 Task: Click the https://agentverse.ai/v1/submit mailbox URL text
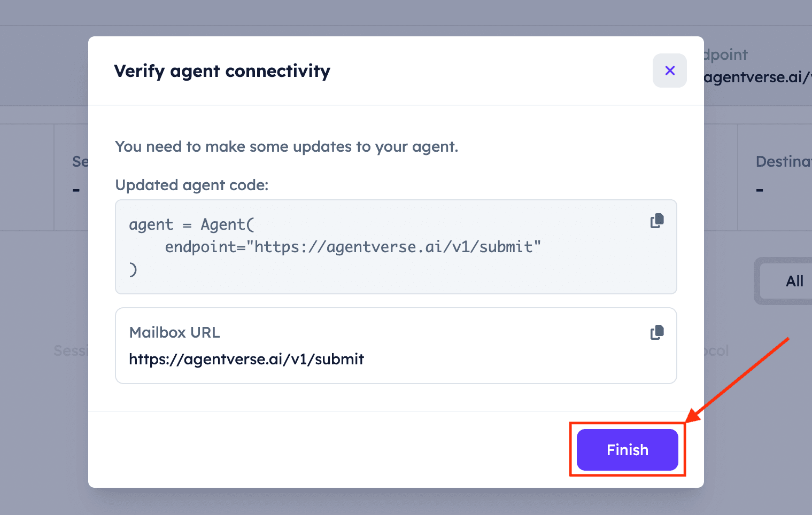point(246,359)
